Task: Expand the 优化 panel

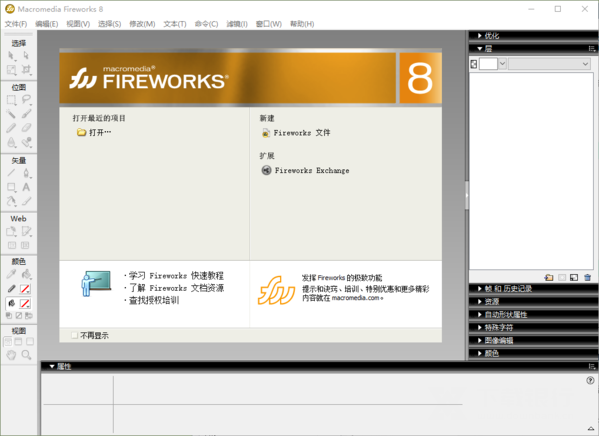Action: 479,36
